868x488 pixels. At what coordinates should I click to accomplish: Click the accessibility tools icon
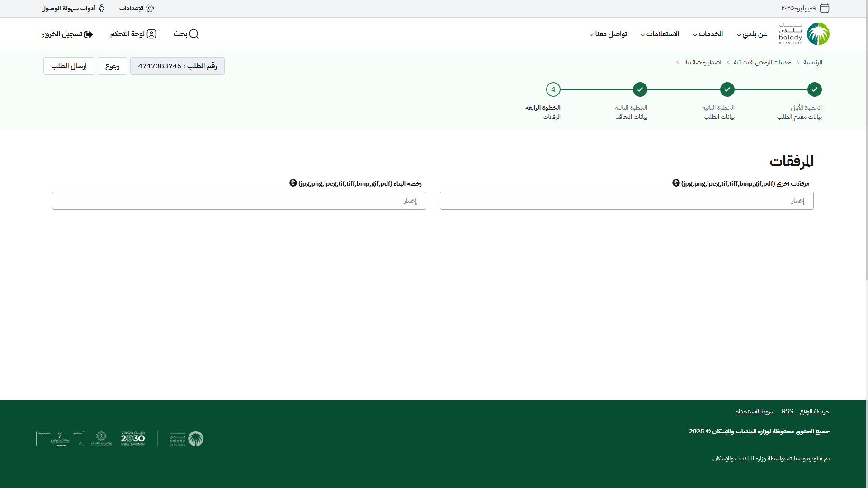[102, 8]
